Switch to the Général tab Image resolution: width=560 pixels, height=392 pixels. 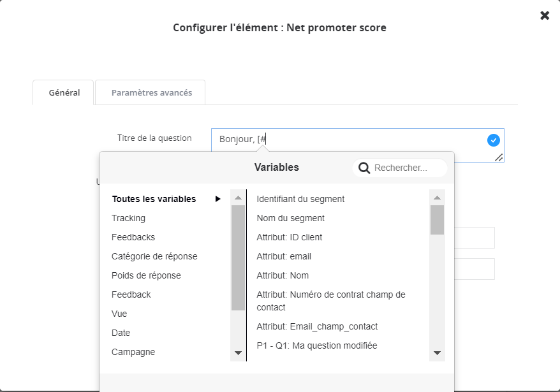(64, 92)
